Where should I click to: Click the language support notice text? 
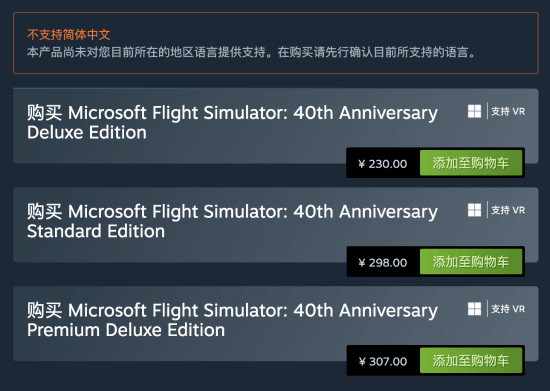[x=251, y=53]
